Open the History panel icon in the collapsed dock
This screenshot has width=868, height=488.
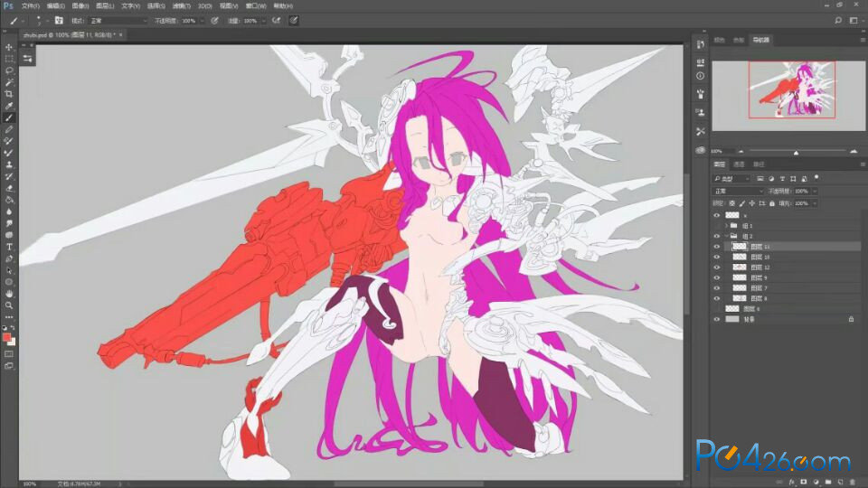point(700,44)
